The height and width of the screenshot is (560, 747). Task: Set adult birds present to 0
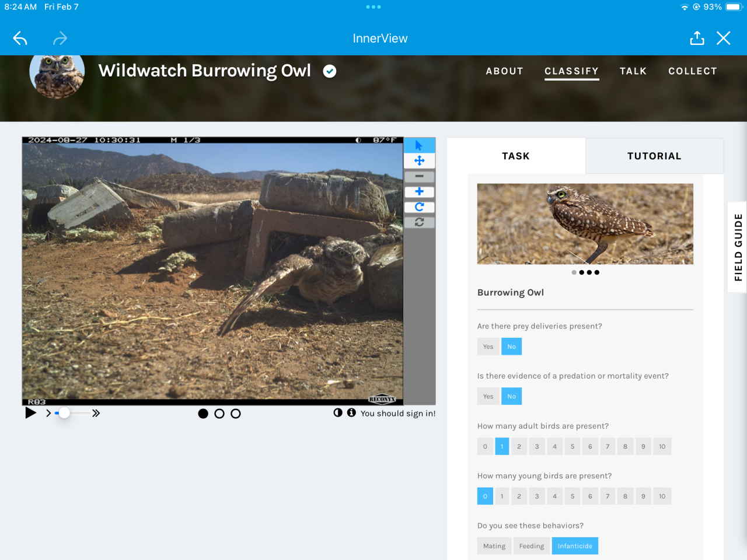click(x=485, y=446)
